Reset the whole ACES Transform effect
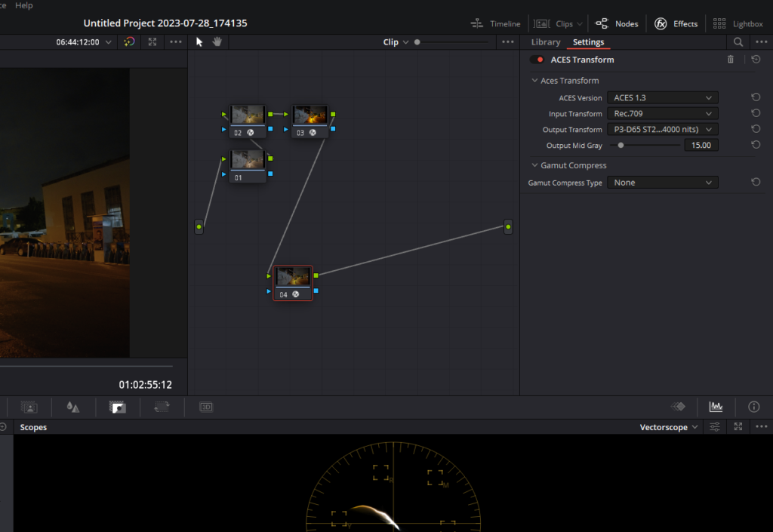Viewport: 773px width, 532px height. (x=756, y=60)
